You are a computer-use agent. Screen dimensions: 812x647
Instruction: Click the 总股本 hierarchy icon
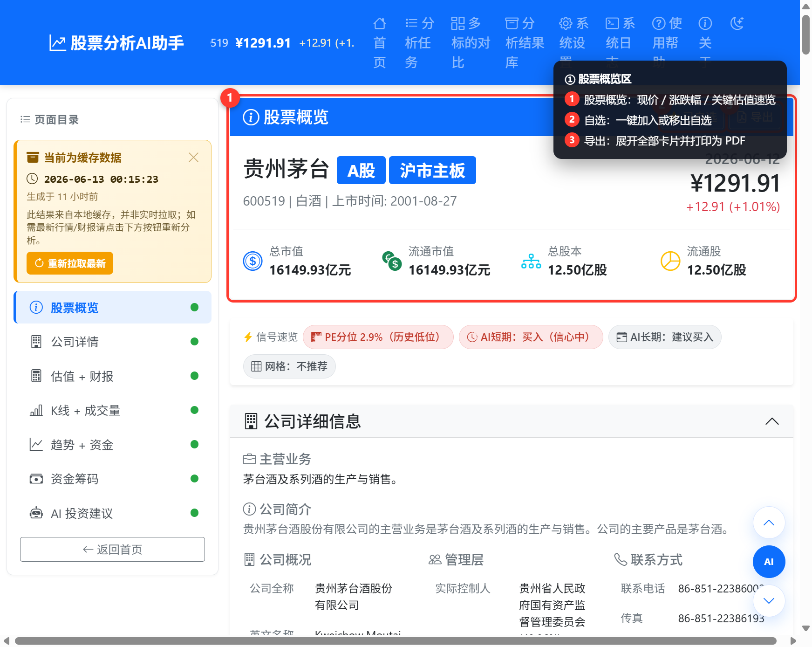tap(531, 261)
